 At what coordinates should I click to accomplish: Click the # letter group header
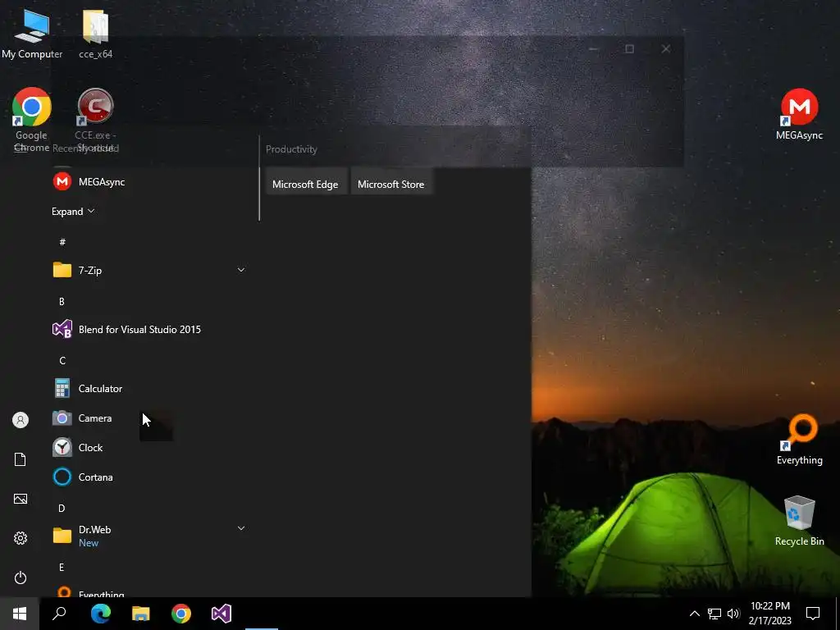pyautogui.click(x=62, y=242)
